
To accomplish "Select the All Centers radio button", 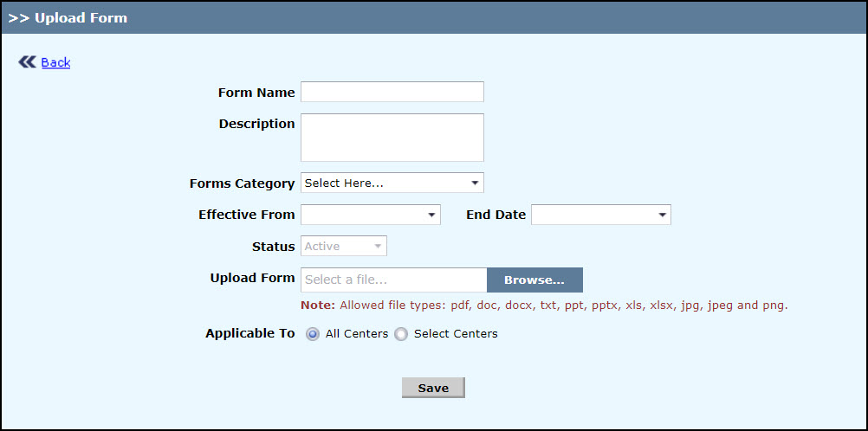I will [x=313, y=334].
